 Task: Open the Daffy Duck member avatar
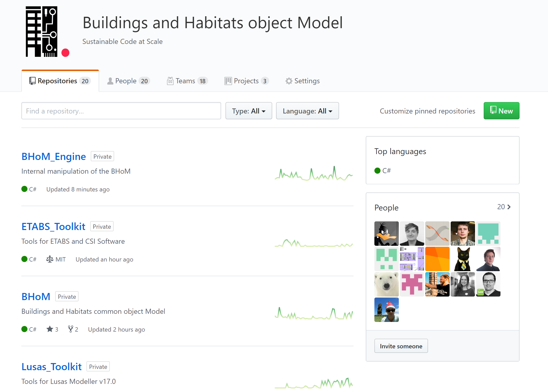click(x=386, y=233)
